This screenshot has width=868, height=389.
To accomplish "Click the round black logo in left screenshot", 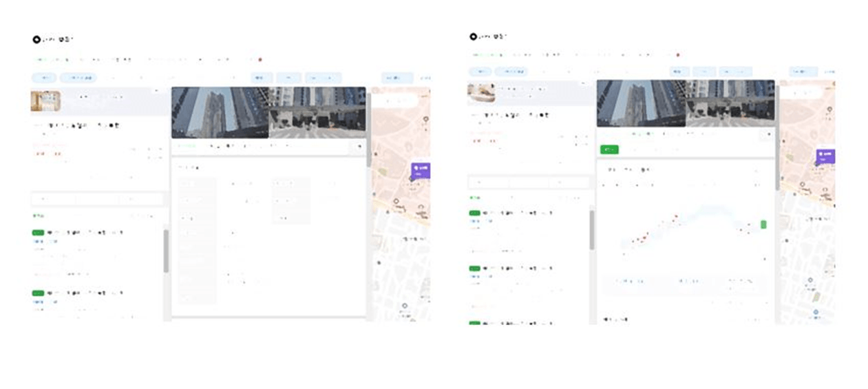I will 36,39.
